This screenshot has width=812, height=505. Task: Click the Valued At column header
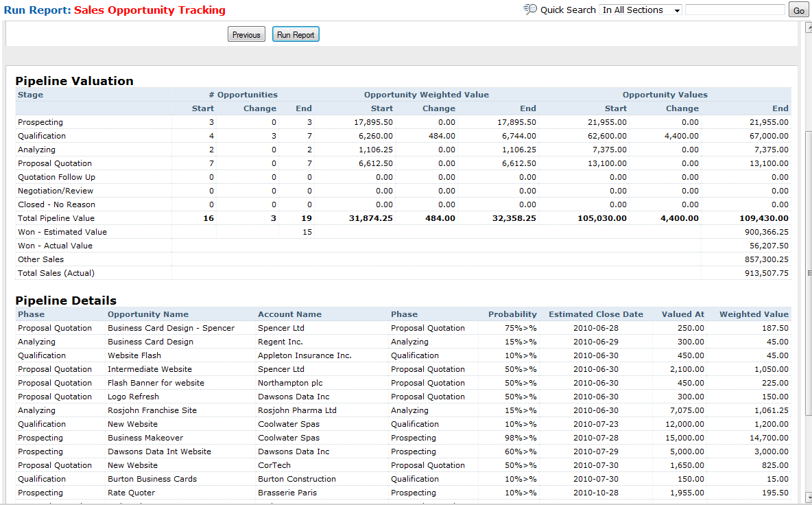tap(683, 314)
